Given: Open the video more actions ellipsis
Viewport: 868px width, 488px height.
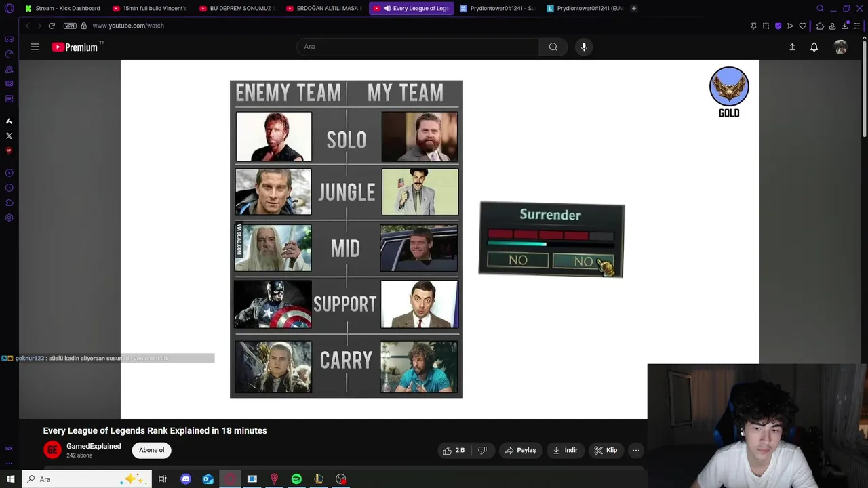Looking at the screenshot, I should [x=636, y=450].
